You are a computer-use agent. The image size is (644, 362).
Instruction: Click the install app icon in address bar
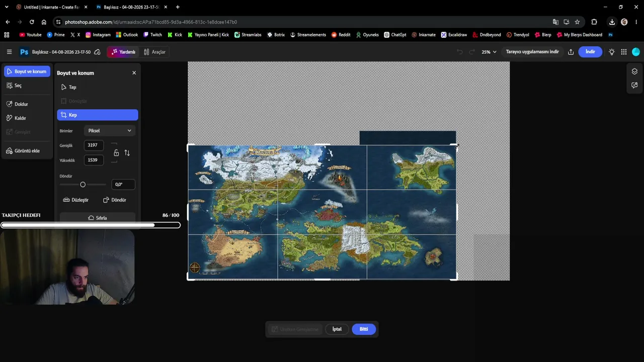(566, 22)
